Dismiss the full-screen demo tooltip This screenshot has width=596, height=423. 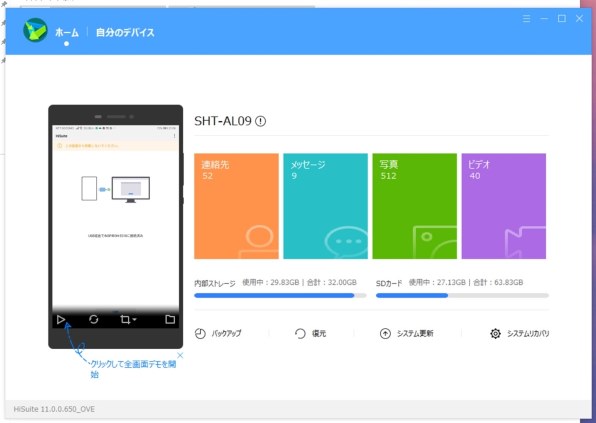tap(180, 355)
